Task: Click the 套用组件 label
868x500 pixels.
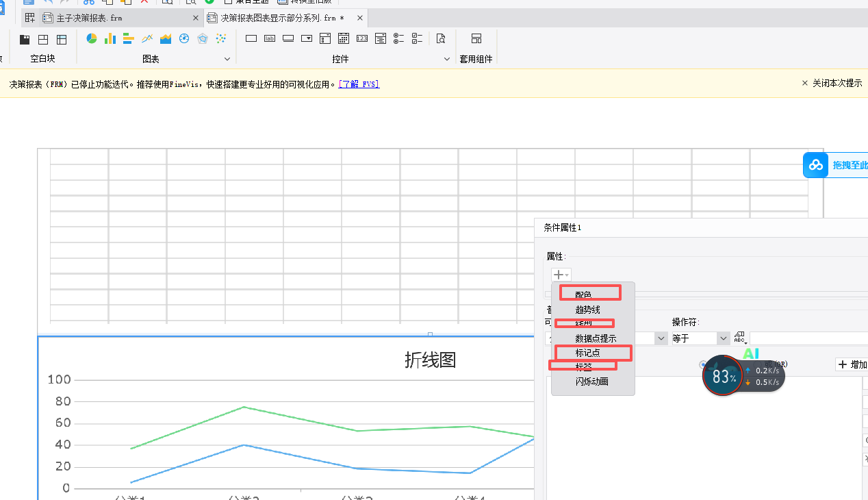Action: pyautogui.click(x=476, y=60)
